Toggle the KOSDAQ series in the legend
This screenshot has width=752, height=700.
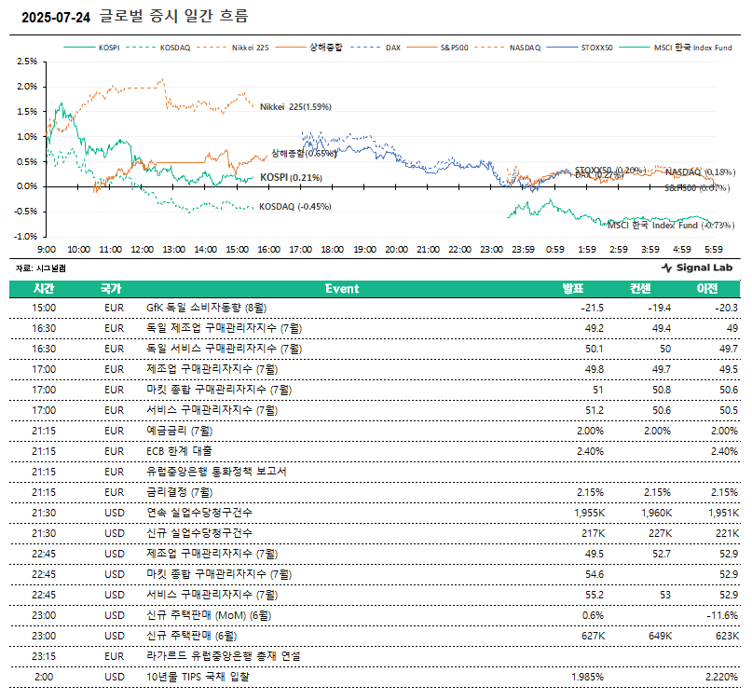[175, 47]
